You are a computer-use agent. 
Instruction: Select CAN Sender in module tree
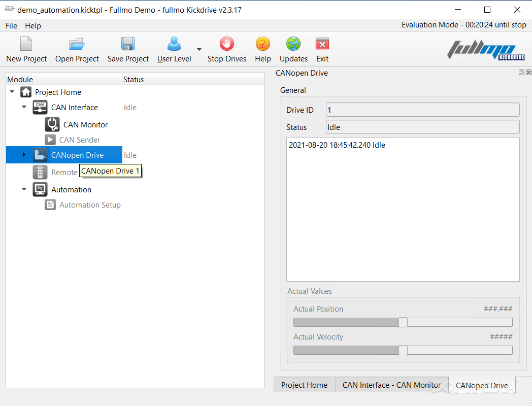(80, 140)
